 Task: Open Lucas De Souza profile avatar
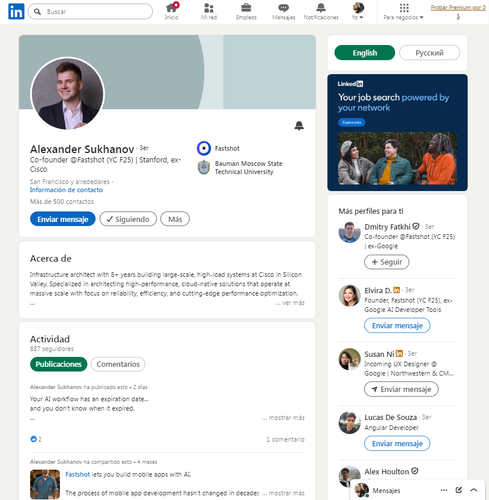tap(349, 422)
